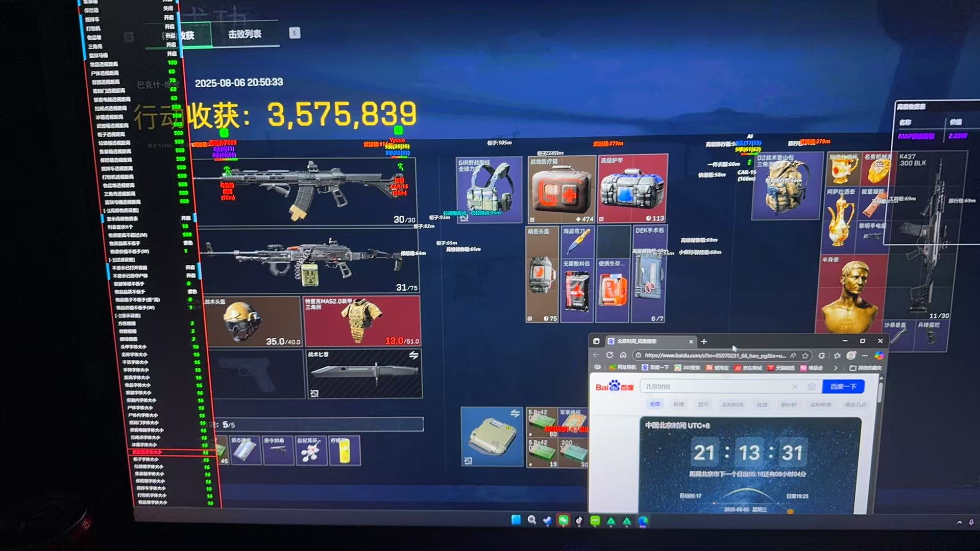This screenshot has height=551, width=980.
Task: Click the 百度一下 search button
Action: (x=843, y=387)
